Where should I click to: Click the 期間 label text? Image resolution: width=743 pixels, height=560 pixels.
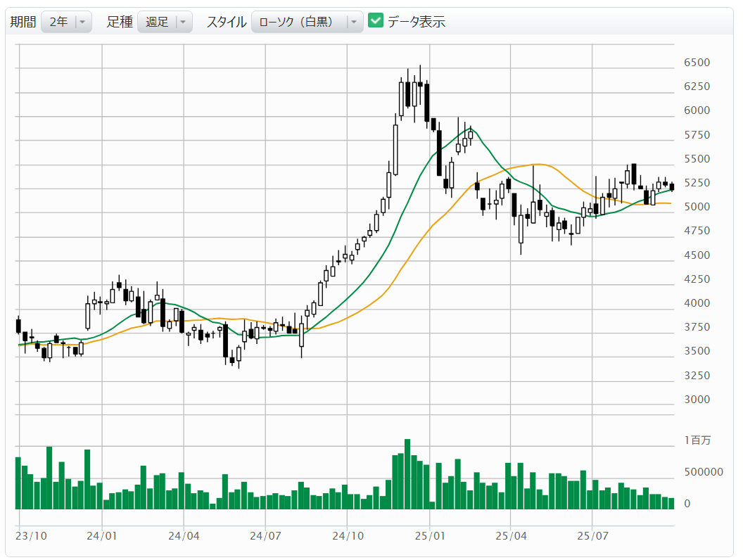(x=23, y=22)
